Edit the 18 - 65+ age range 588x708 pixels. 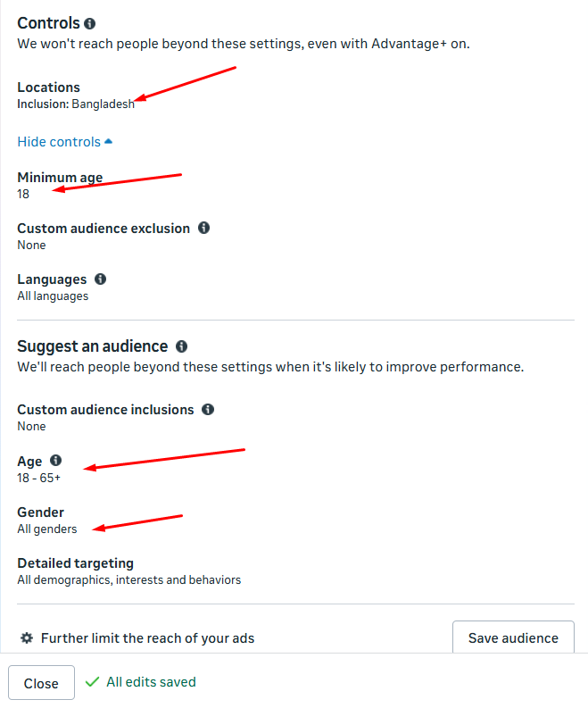[x=39, y=478]
